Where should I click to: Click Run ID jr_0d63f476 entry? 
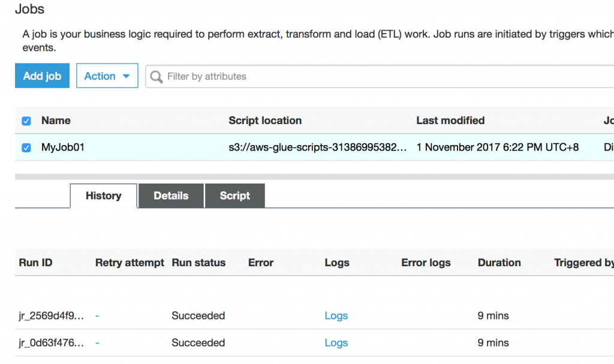click(x=52, y=343)
